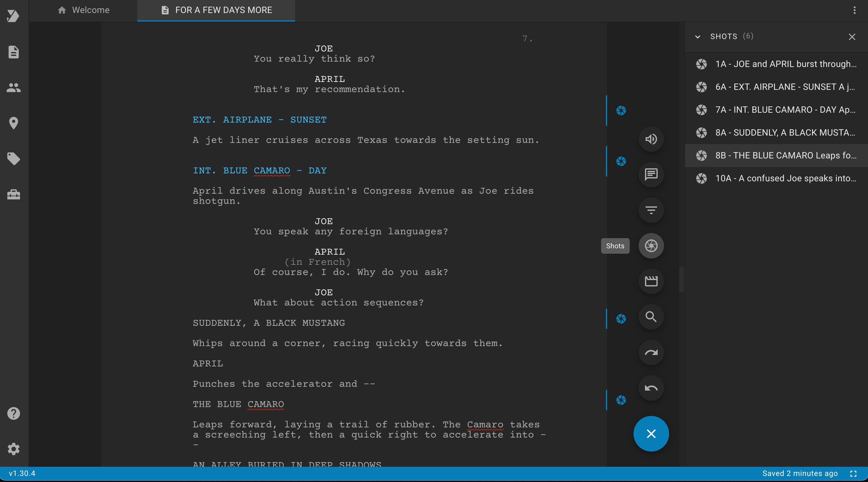Click scene heading EXT. AIRPLANE - SUNSET

260,120
